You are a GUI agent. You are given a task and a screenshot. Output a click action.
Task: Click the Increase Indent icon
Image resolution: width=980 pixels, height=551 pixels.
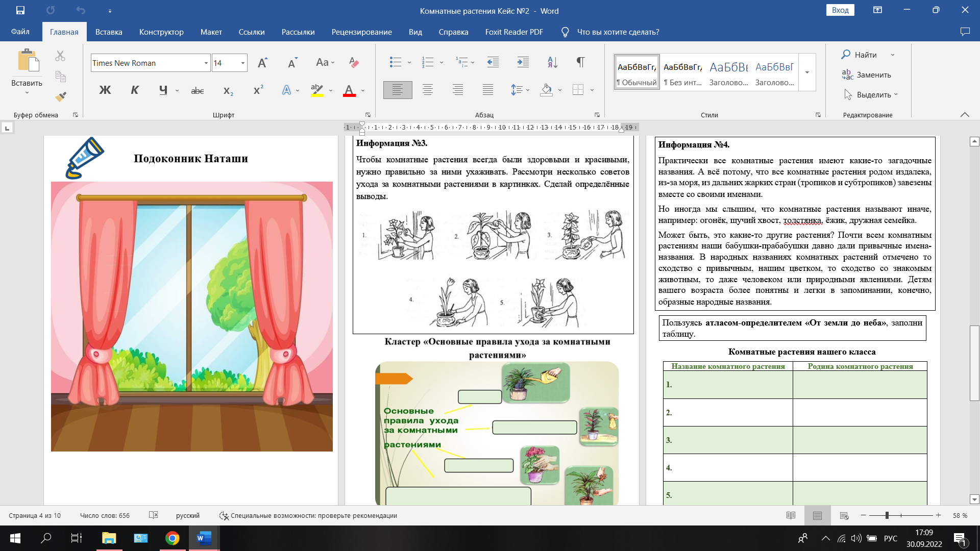pos(523,62)
